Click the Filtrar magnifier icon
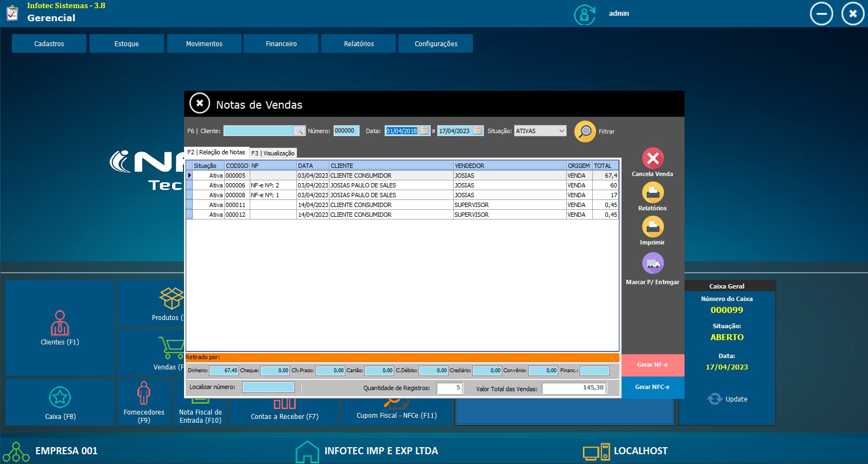Viewport: 868px width, 464px height. tap(585, 131)
